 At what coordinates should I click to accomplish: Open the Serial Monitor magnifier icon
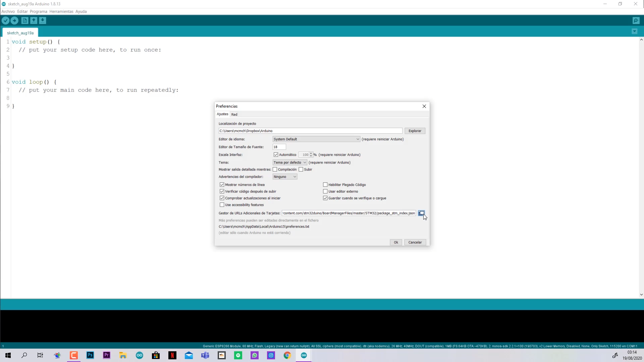(636, 20)
